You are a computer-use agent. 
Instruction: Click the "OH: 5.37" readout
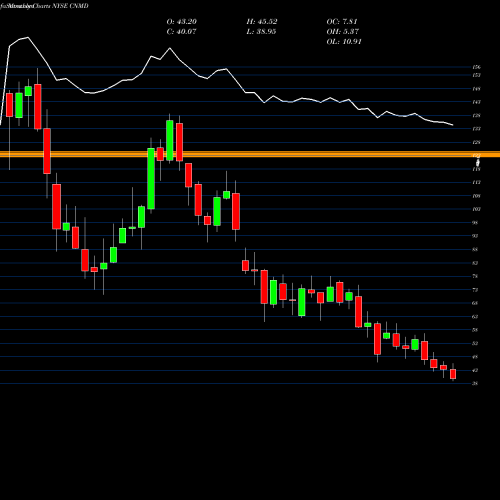tap(343, 32)
